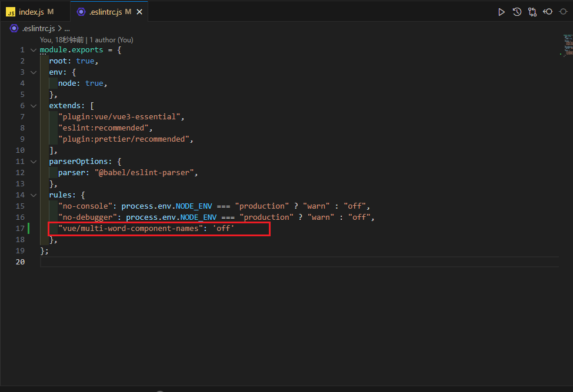Click "no-debugger" rule key
The image size is (573, 392).
click(88, 217)
